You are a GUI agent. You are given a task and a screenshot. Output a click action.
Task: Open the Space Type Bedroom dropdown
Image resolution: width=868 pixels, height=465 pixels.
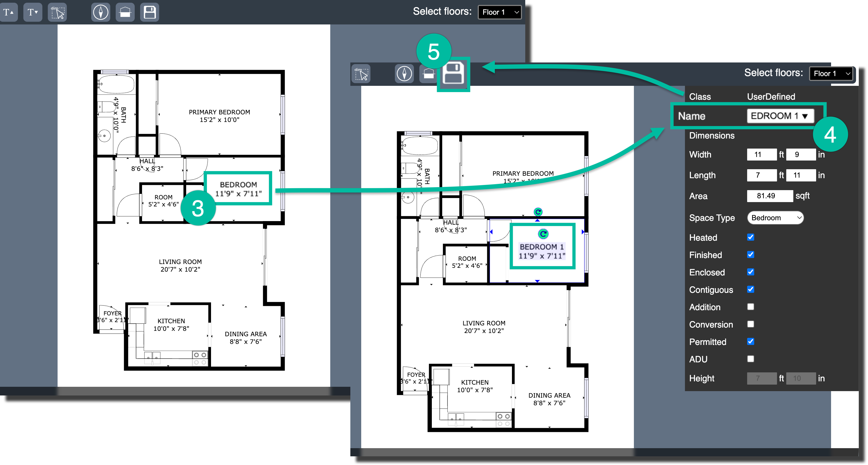(x=775, y=218)
